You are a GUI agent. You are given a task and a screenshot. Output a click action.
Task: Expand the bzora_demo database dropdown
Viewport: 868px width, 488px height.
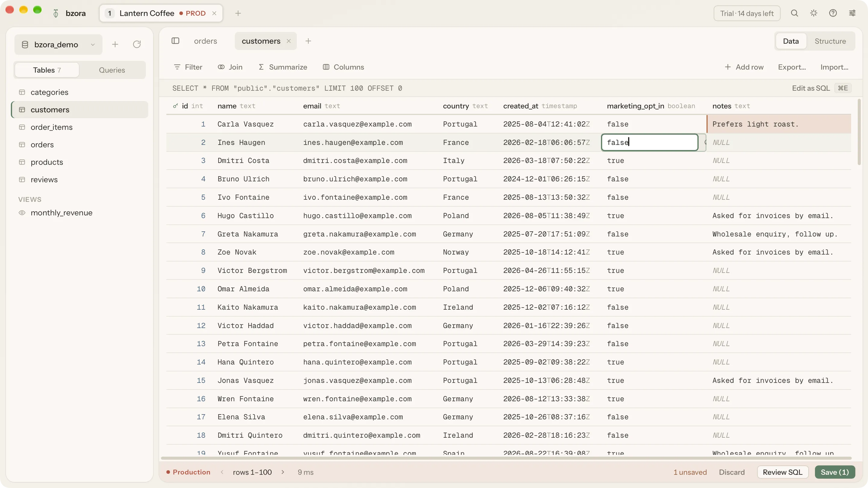[58, 45]
